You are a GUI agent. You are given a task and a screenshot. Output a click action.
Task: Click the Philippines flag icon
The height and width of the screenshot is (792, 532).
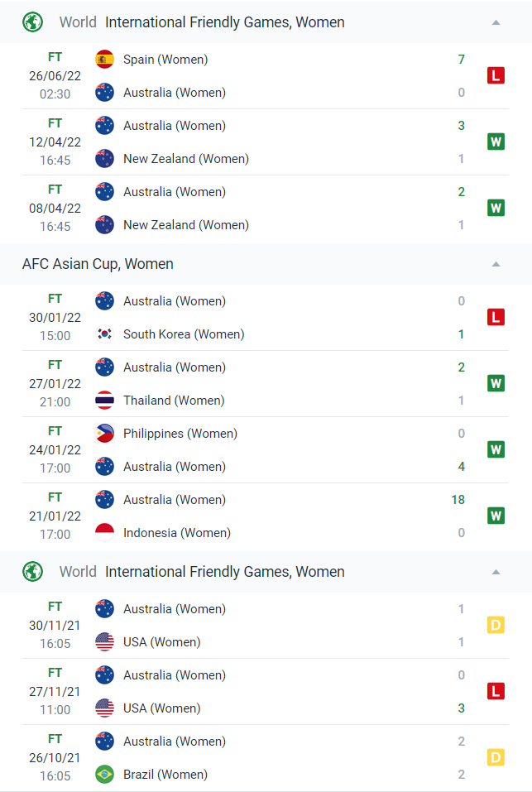point(104,433)
